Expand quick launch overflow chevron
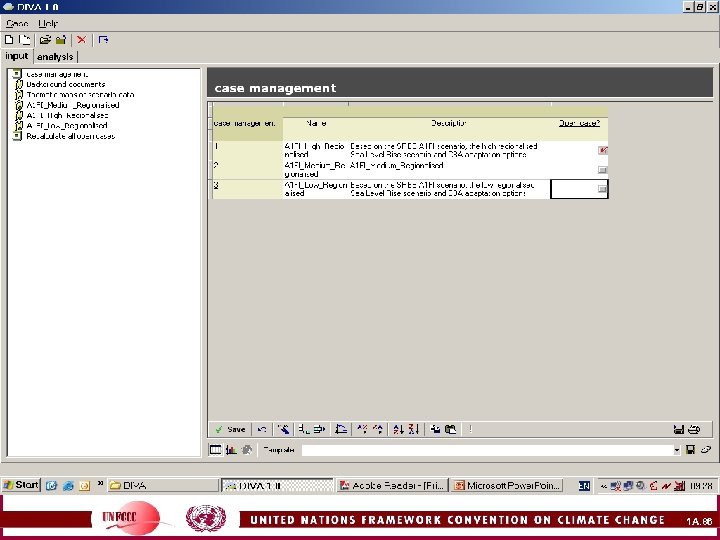 click(100, 484)
